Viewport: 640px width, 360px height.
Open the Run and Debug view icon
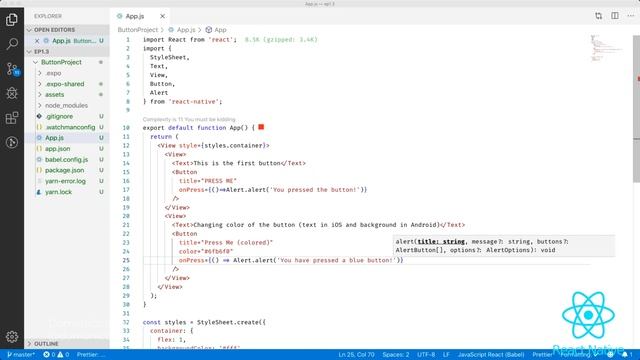[x=12, y=93]
